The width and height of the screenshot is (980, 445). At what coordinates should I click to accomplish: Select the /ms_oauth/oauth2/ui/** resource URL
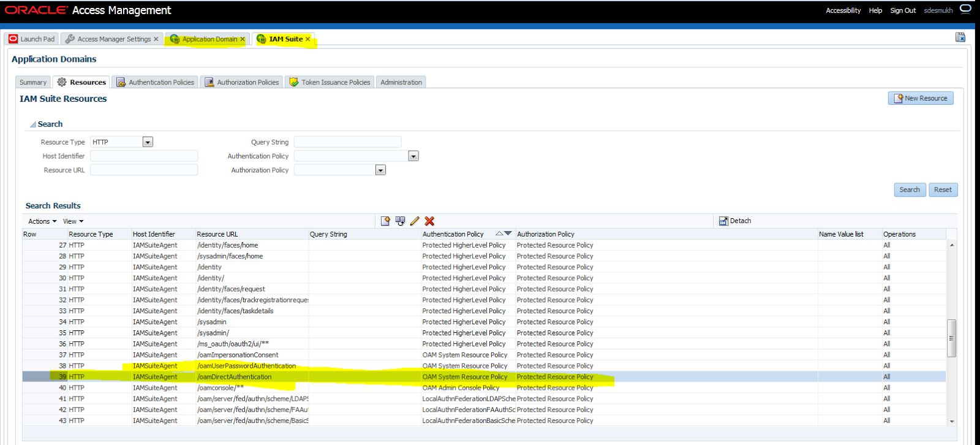pyautogui.click(x=233, y=344)
